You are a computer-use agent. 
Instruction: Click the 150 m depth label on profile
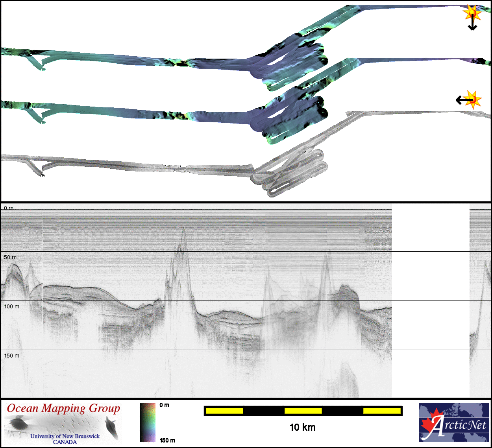point(11,356)
